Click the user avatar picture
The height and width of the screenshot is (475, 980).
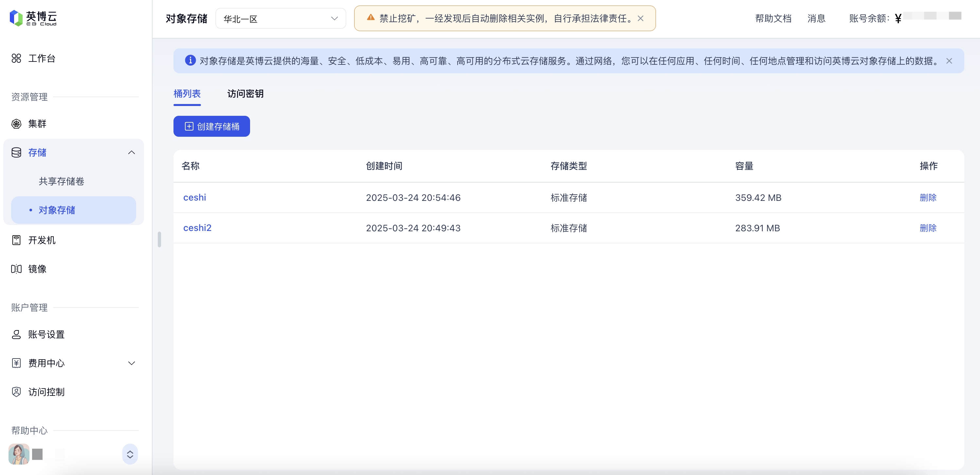[x=19, y=454]
